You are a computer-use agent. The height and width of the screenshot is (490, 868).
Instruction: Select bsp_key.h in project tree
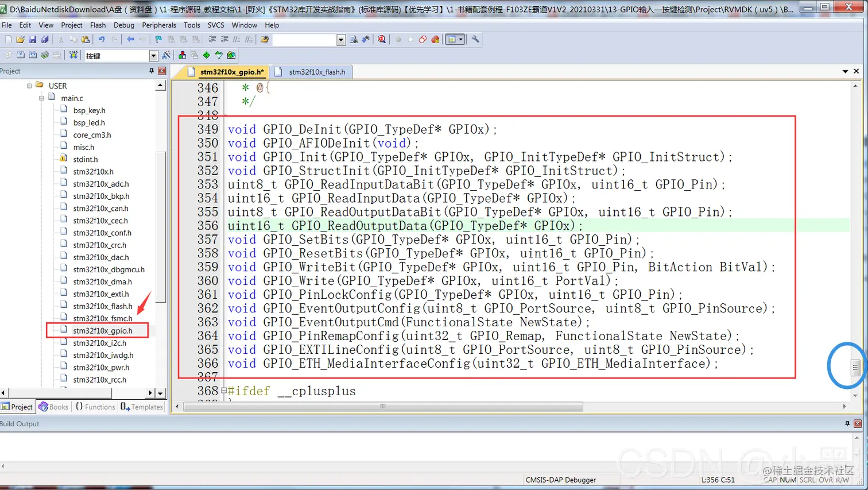[89, 110]
